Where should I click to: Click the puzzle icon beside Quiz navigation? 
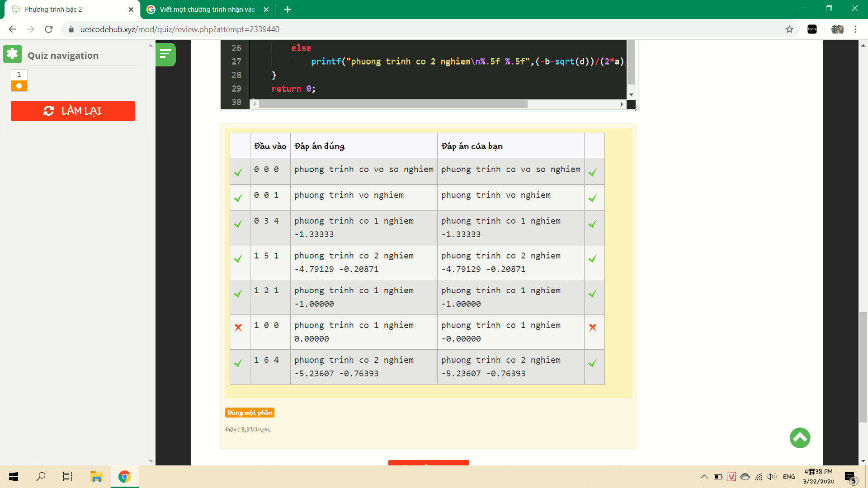pyautogui.click(x=13, y=54)
